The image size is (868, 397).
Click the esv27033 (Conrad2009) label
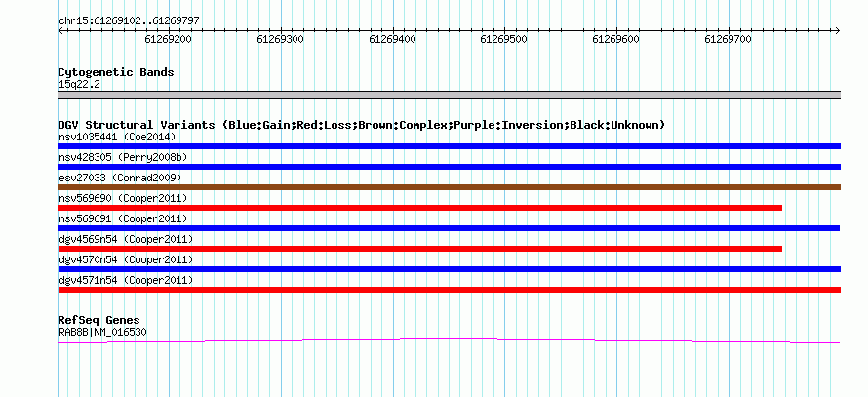pos(120,178)
